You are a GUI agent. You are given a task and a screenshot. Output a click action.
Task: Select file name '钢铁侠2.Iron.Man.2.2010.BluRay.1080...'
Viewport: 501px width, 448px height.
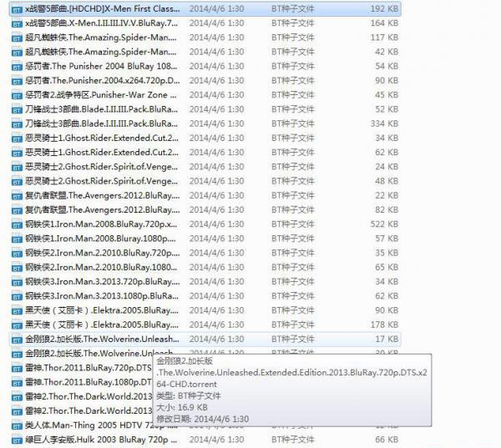click(x=101, y=267)
